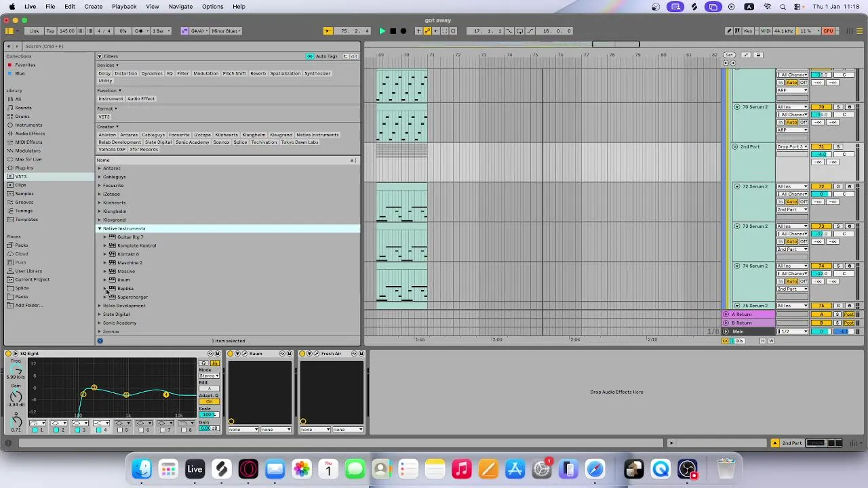This screenshot has height=488, width=868.
Task: Click the Scale mode icon beside G#/Ab
Action: [x=184, y=30]
